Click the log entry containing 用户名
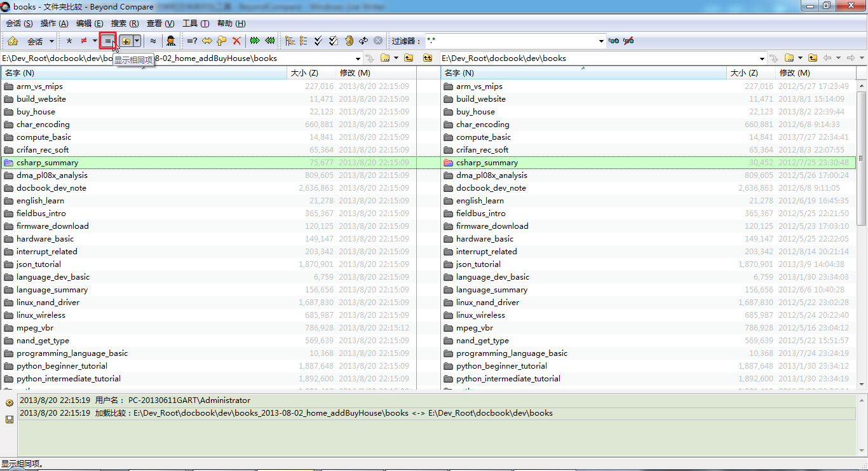Screen dimensions: 868x471 [x=437, y=400]
